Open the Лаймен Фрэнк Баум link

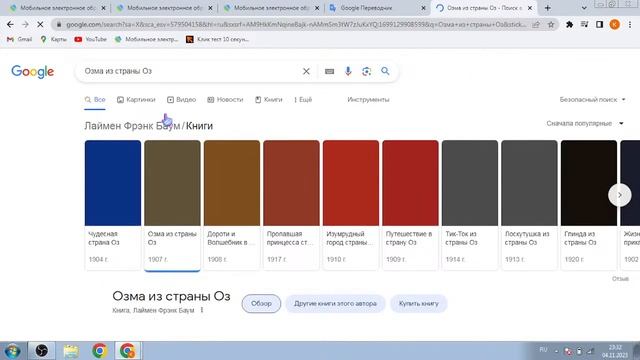132,126
